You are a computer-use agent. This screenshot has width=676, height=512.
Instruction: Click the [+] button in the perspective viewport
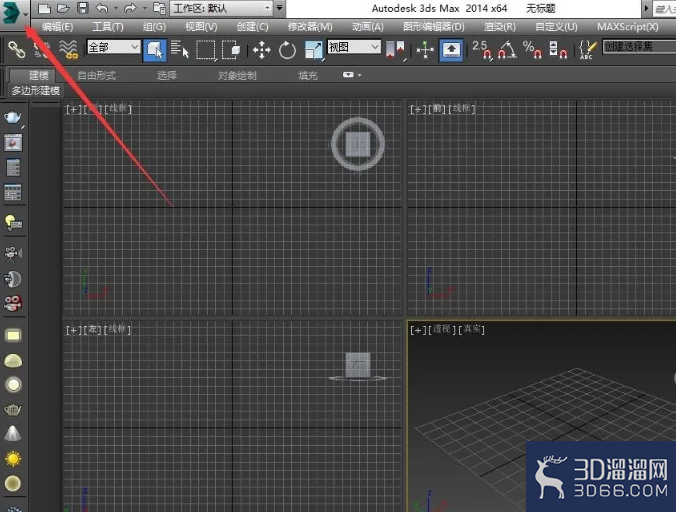click(x=418, y=330)
